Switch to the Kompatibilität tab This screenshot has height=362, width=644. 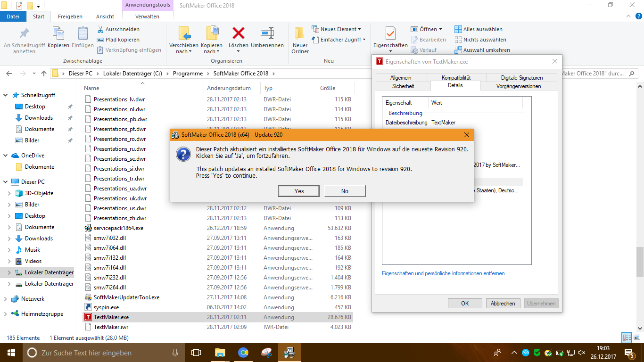point(456,78)
